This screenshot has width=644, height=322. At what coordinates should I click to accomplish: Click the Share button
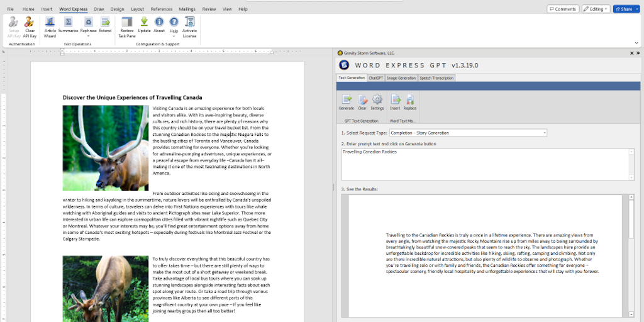(626, 9)
